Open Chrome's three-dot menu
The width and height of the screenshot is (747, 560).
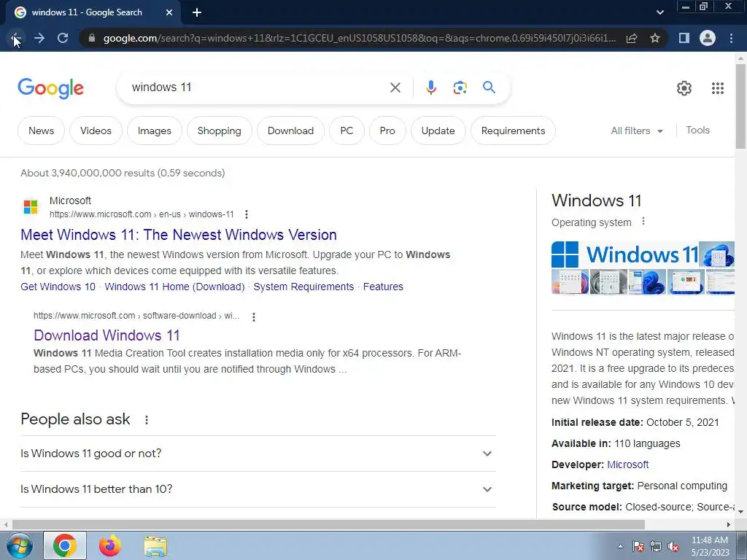[731, 38]
